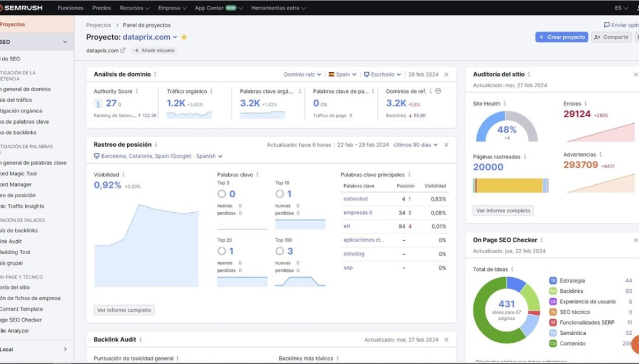Click the Escritorio monitor icon
This screenshot has height=364, width=639.
[x=367, y=74]
